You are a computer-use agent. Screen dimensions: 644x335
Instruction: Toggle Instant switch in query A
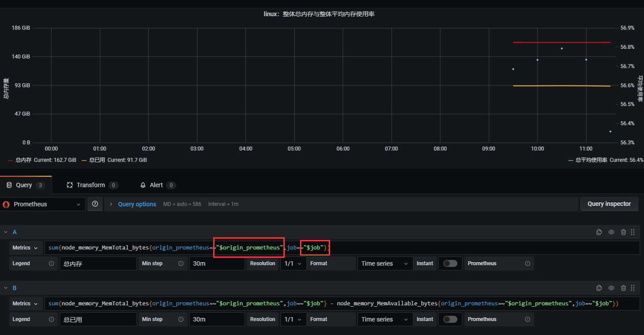pos(450,263)
